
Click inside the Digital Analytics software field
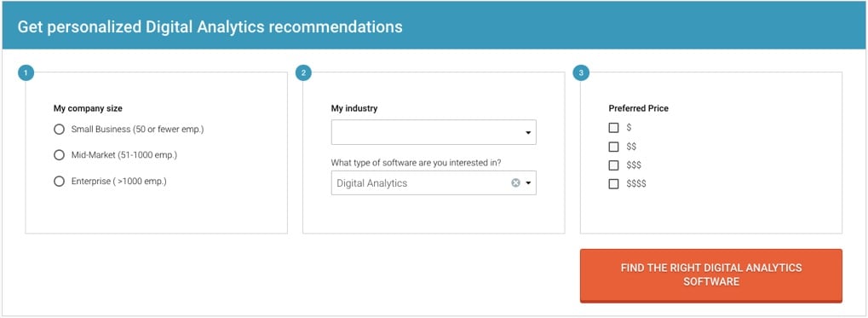coord(434,182)
